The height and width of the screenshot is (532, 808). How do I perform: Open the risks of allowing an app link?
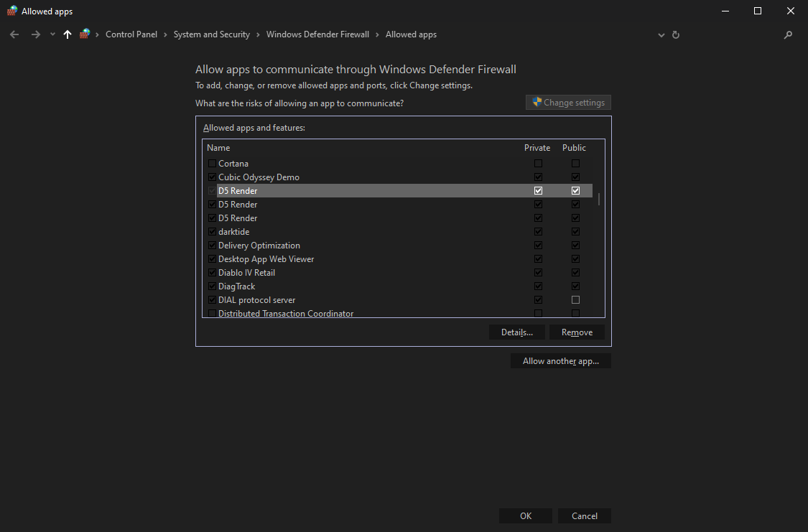pyautogui.click(x=299, y=103)
